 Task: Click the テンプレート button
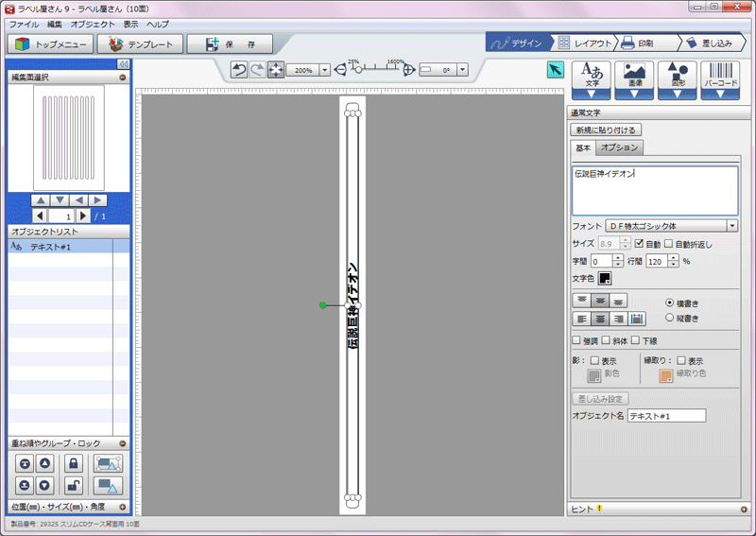pyautogui.click(x=140, y=44)
